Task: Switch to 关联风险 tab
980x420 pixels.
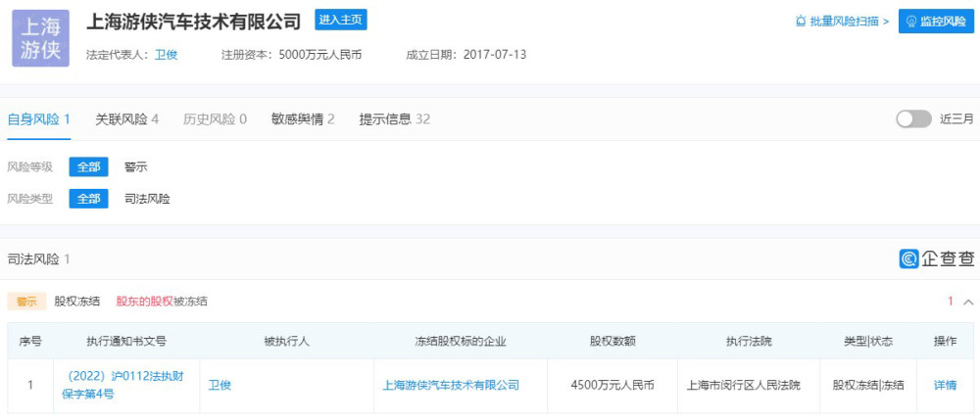Action: 126,119
